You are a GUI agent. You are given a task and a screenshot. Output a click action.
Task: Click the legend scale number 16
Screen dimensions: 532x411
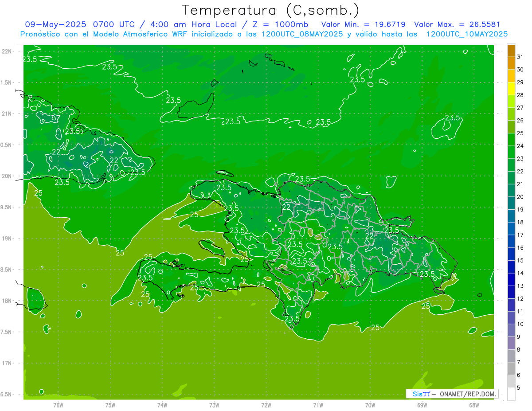click(x=520, y=247)
